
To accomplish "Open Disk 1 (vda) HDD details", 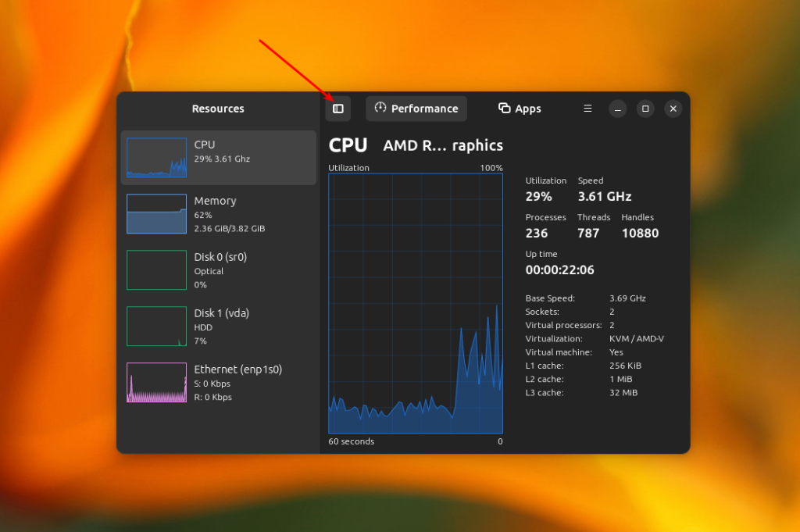I will (219, 326).
